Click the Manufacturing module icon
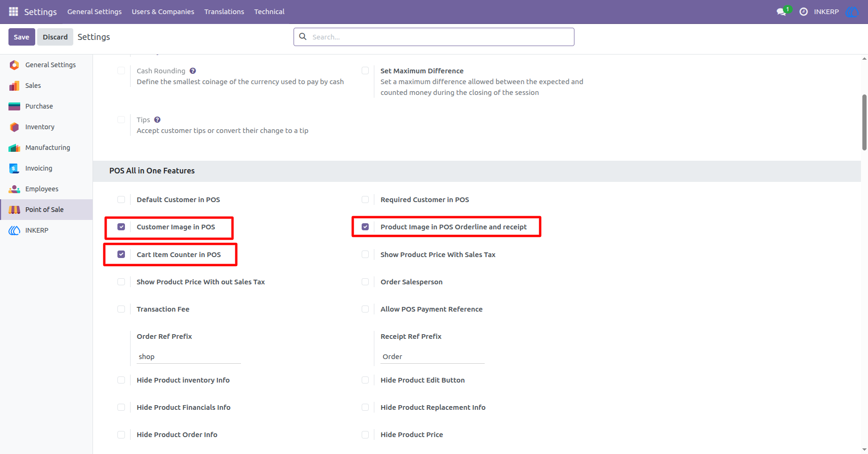Screen dimensions: 868x454 click(x=15, y=148)
